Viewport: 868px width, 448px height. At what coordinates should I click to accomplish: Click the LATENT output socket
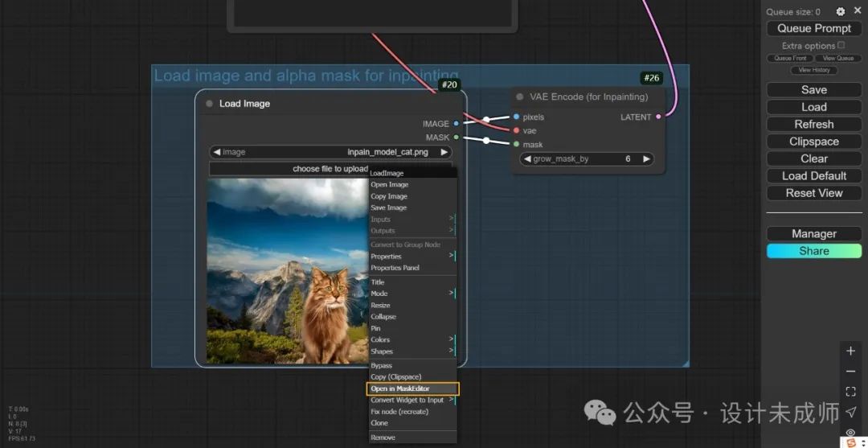[x=658, y=117]
